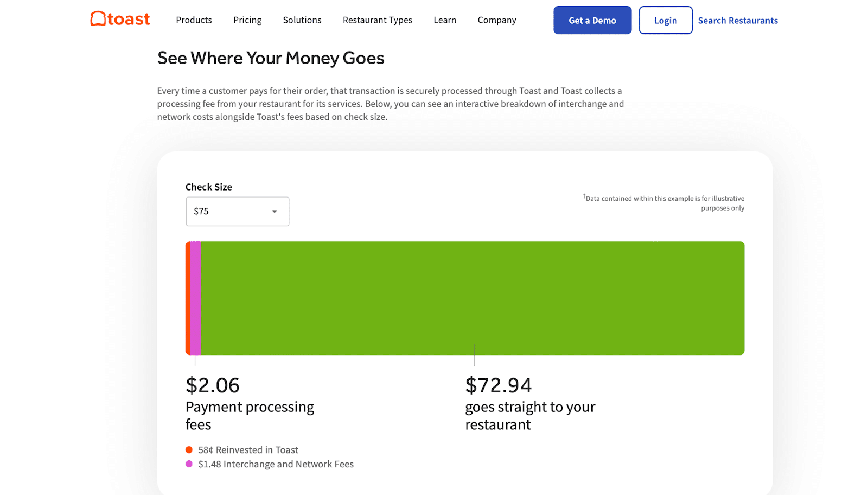Open the Pricing menu item
Viewport: 868px width, 495px height.
[x=247, y=20]
